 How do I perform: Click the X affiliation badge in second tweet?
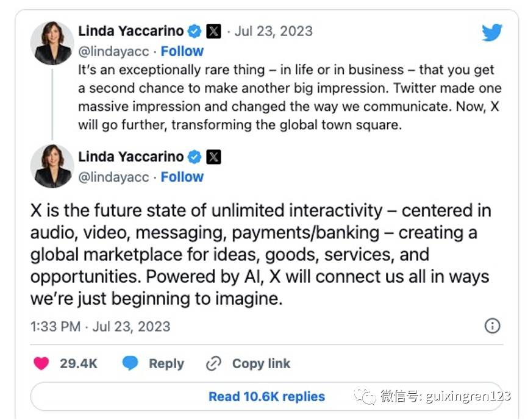tap(213, 157)
